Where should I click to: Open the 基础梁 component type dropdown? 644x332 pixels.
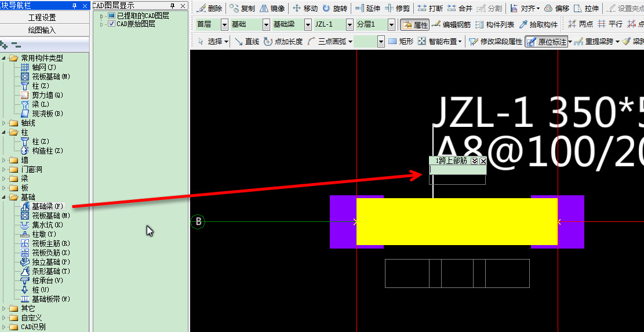click(x=308, y=24)
